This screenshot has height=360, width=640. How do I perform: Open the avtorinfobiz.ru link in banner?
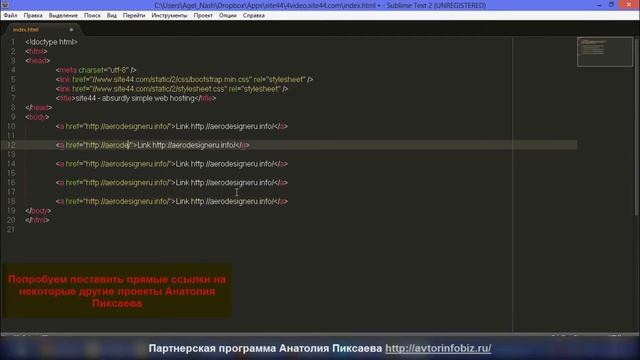[x=438, y=348]
